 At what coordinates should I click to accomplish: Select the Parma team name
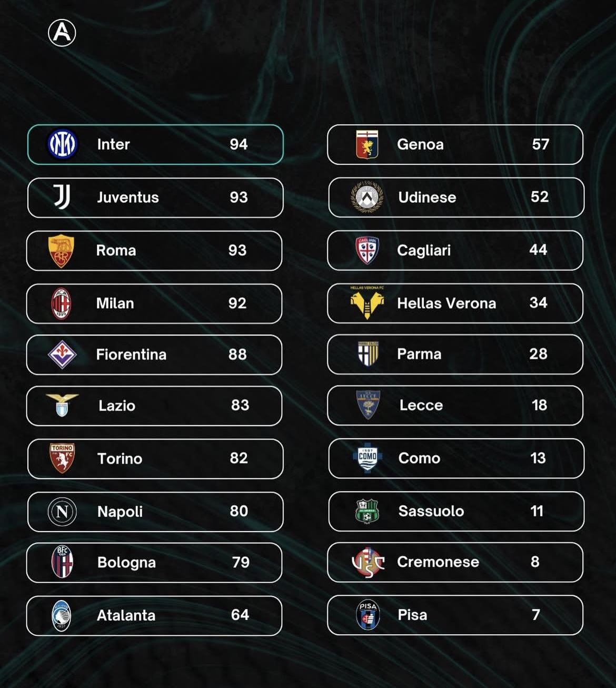coord(419,354)
